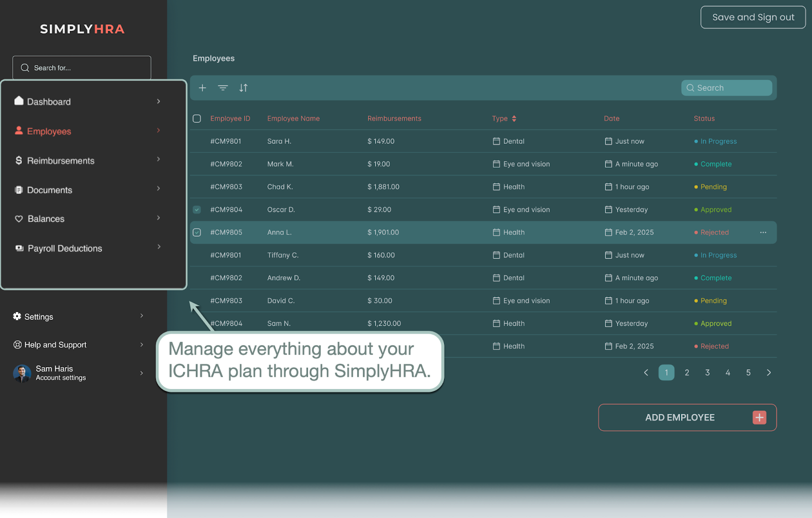Click the Employee ID column header
The image size is (812, 518).
[230, 118]
